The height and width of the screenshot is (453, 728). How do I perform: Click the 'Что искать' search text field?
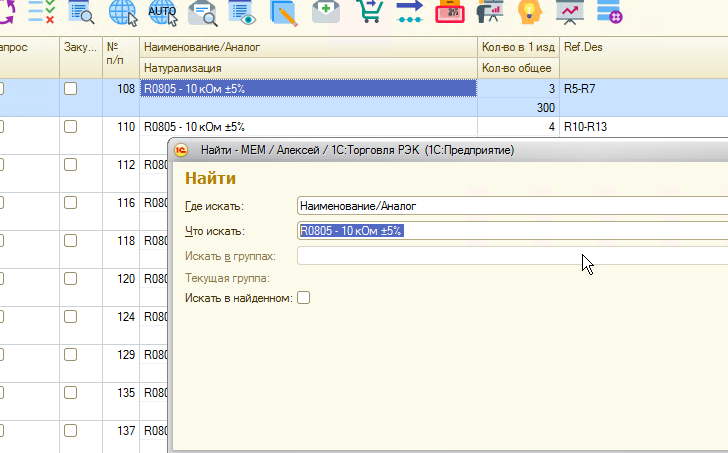point(512,231)
